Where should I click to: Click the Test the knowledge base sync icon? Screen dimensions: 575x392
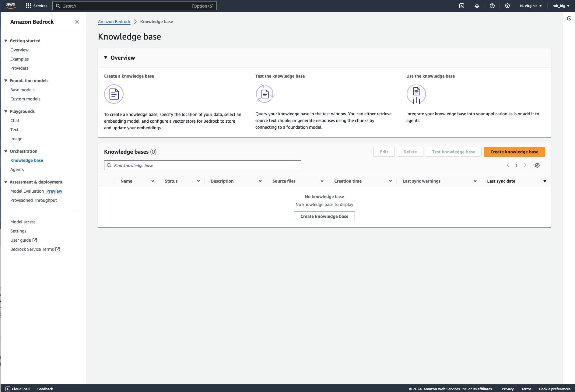265,94
